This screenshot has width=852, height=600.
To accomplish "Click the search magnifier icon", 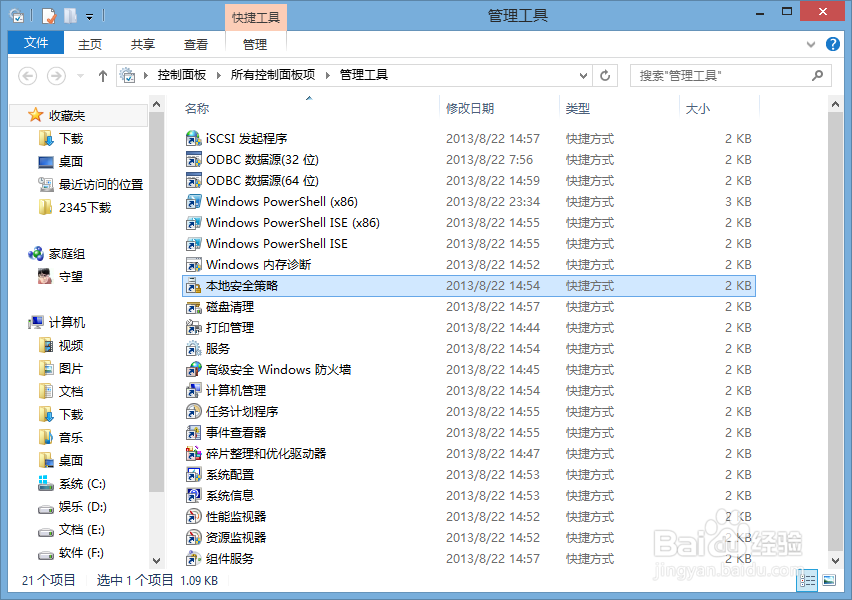I will (817, 76).
